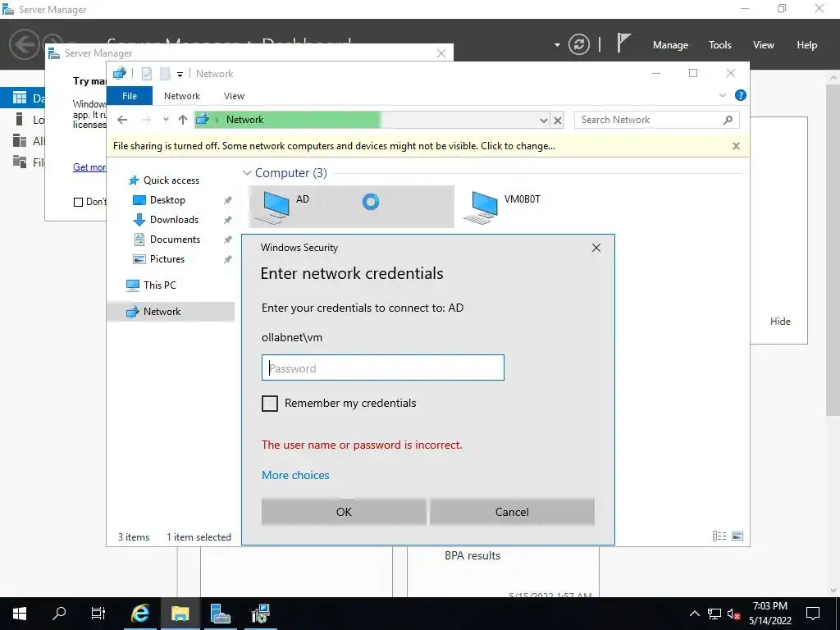The width and height of the screenshot is (840, 630).
Task: Click Network in the address bar
Action: coord(244,120)
